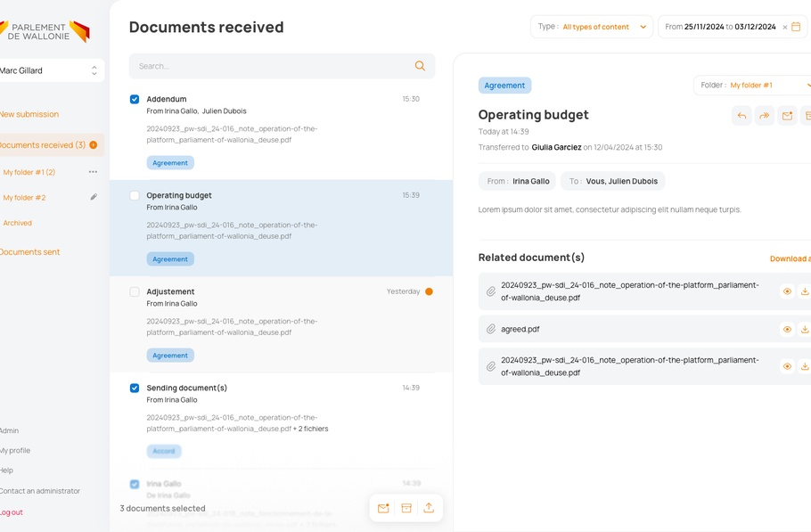Open the Archived folder in sidebar
This screenshot has height=532, width=811.
18,223
